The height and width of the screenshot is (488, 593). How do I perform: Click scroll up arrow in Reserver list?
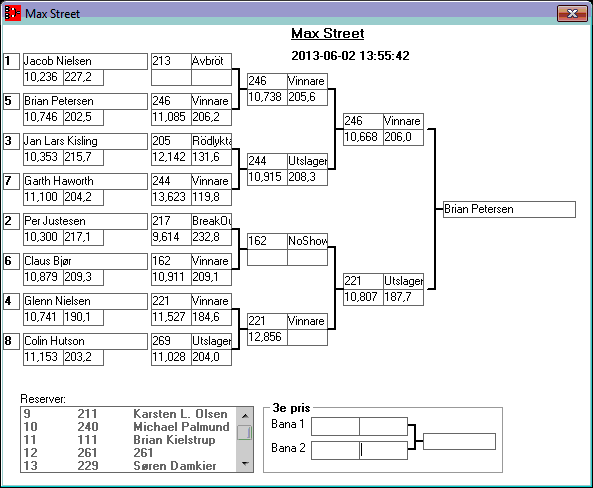click(x=245, y=416)
